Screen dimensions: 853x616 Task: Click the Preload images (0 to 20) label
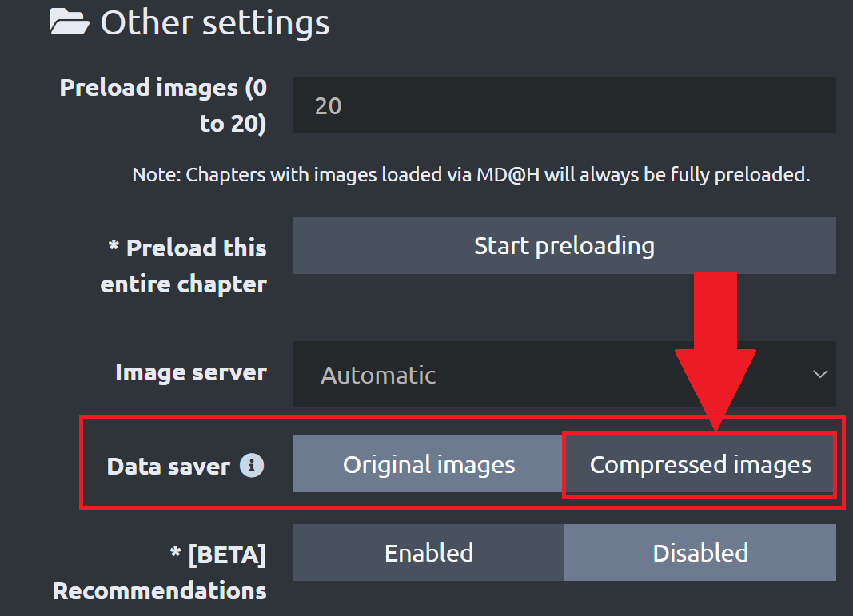click(x=163, y=105)
